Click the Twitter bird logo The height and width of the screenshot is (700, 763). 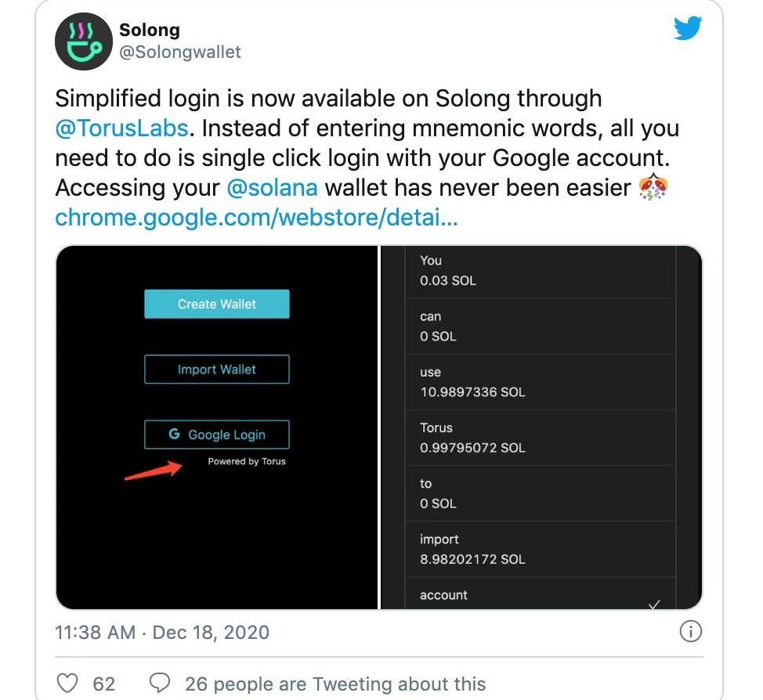(688, 29)
